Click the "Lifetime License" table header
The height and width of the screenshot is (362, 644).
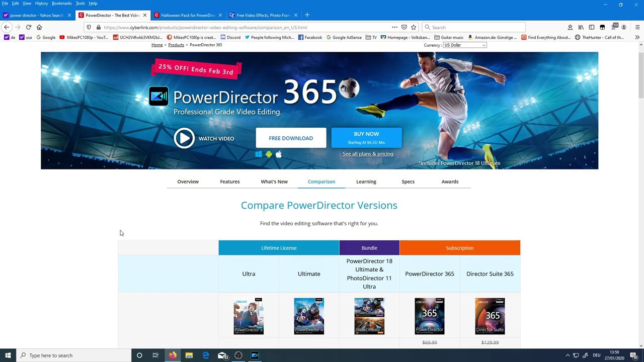tap(279, 248)
